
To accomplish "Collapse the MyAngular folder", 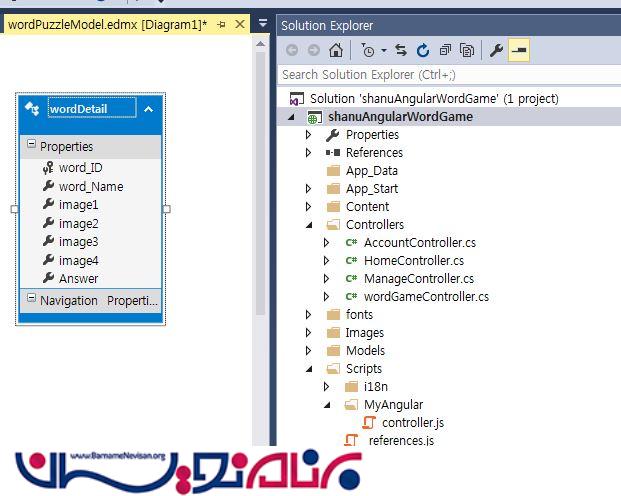I will [327, 405].
